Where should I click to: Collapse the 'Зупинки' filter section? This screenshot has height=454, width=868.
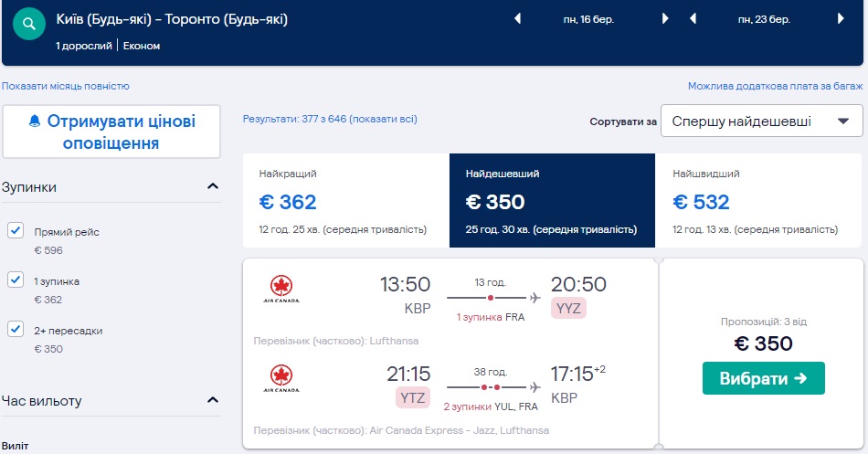click(x=213, y=186)
